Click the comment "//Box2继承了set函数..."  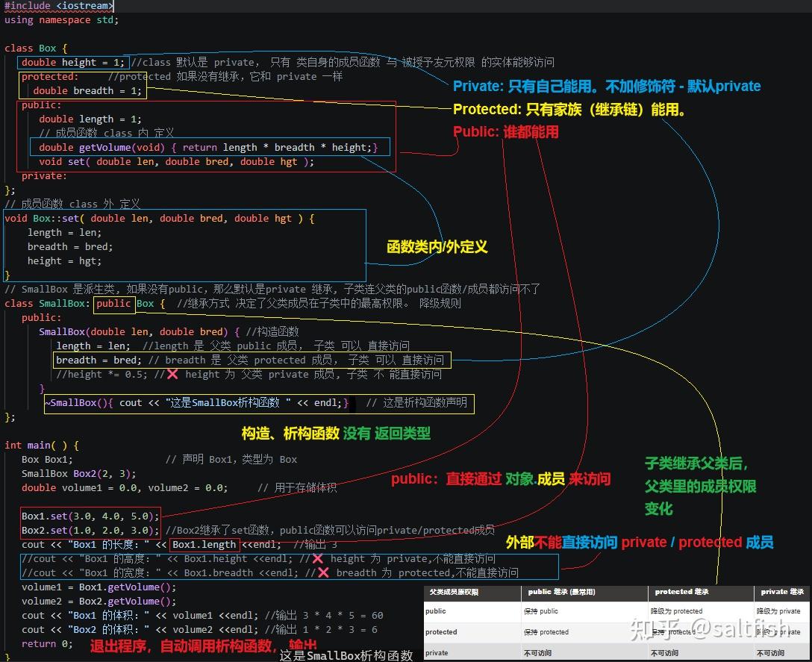[330, 531]
